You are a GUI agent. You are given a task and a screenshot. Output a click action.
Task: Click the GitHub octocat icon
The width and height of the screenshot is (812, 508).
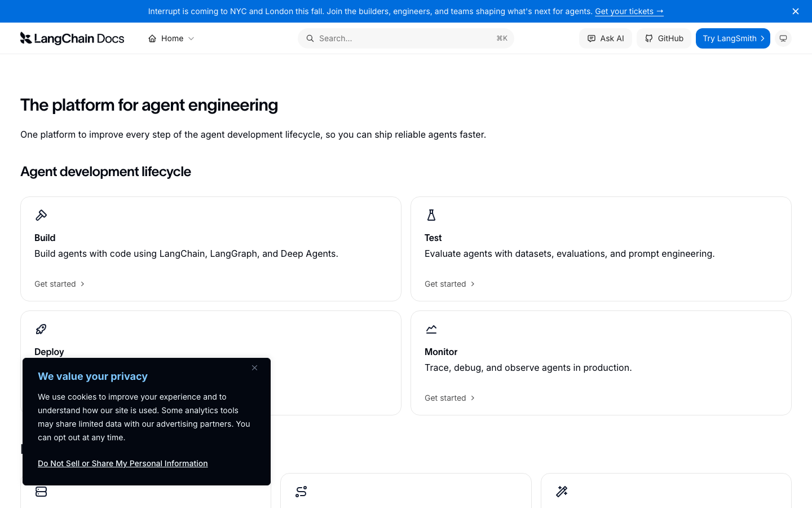649,38
